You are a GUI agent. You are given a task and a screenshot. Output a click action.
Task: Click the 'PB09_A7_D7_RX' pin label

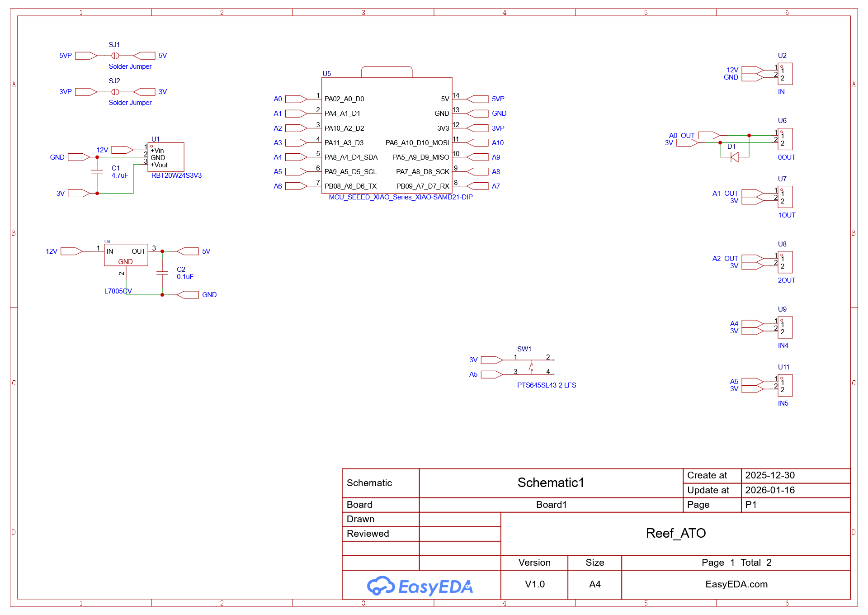click(423, 186)
